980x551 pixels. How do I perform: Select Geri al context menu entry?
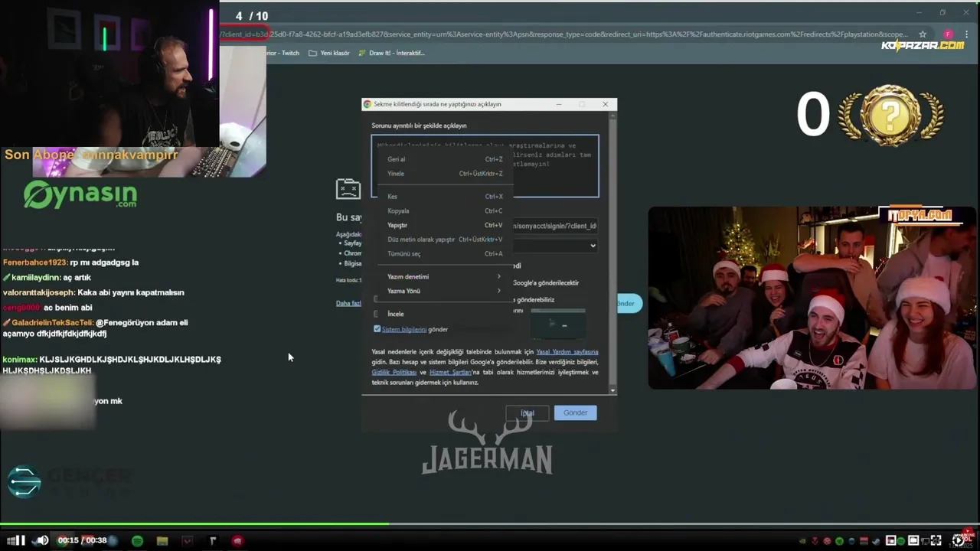[x=444, y=159]
